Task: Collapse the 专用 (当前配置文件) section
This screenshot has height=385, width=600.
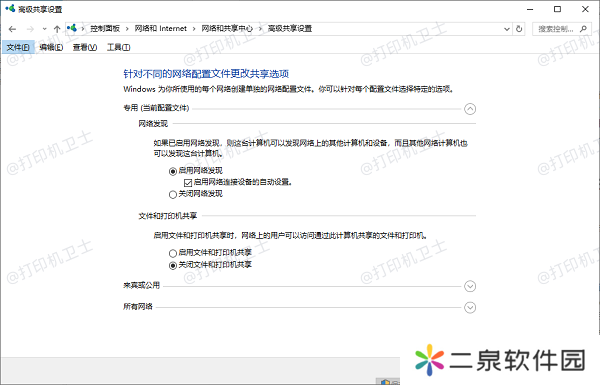Action: (x=470, y=109)
